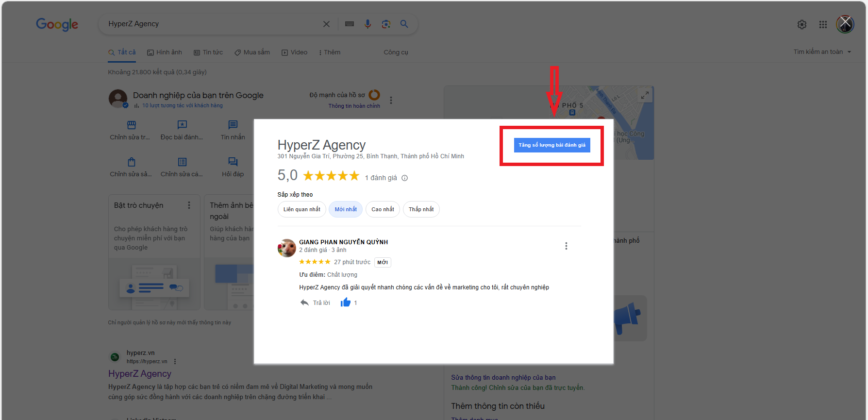Select the Liên quan nhất sort chip
The image size is (868, 420).
click(301, 209)
